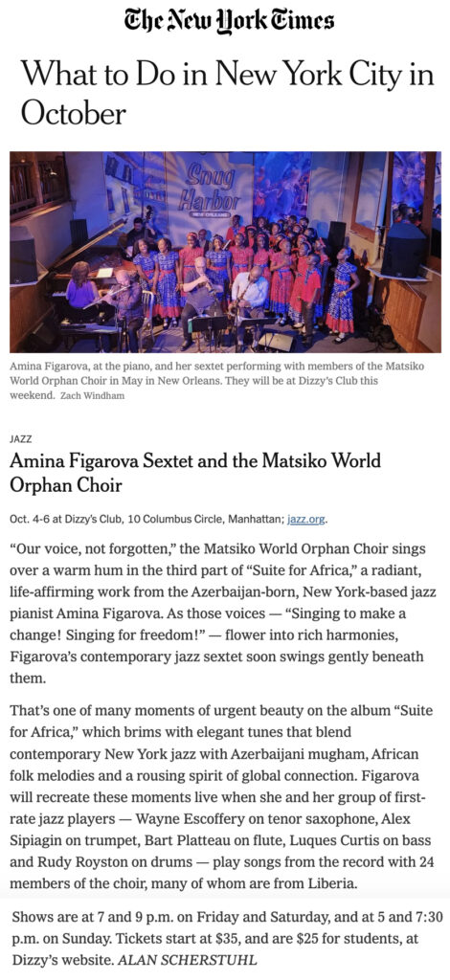This screenshot has width=450, height=980.
Task: Click the JAZZ section label
Action: [21, 440]
